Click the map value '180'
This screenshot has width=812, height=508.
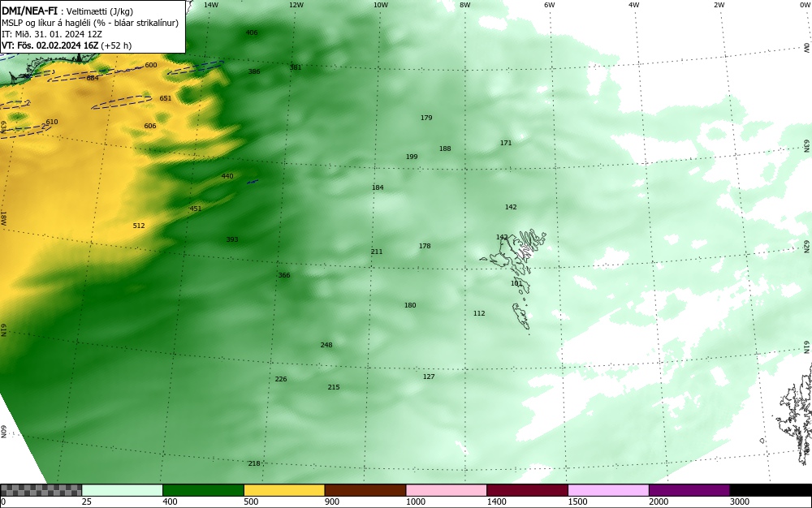[x=410, y=305]
